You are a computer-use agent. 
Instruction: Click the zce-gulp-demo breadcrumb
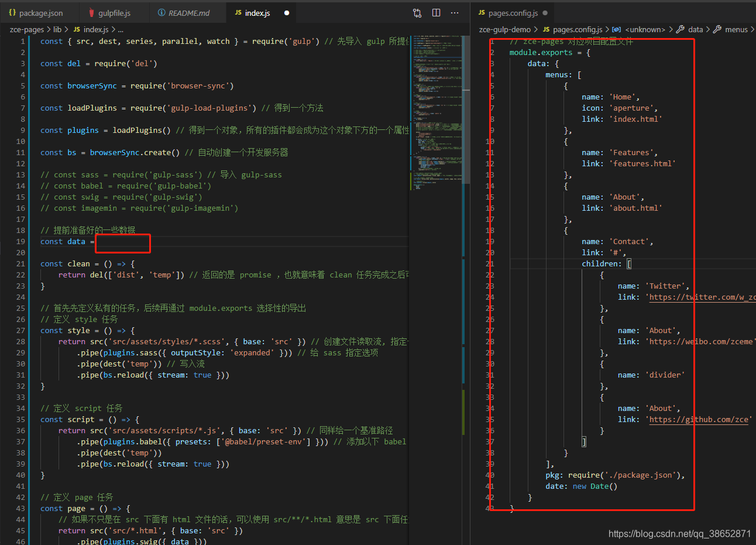click(x=504, y=29)
